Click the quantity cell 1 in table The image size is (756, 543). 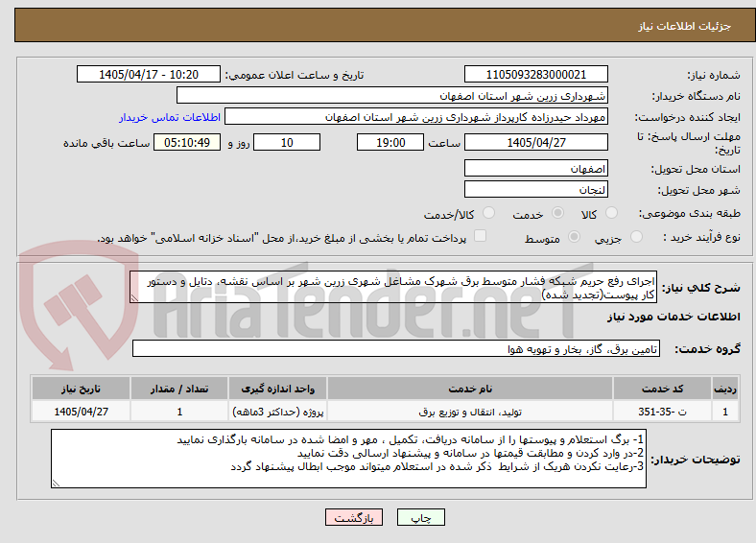(179, 412)
